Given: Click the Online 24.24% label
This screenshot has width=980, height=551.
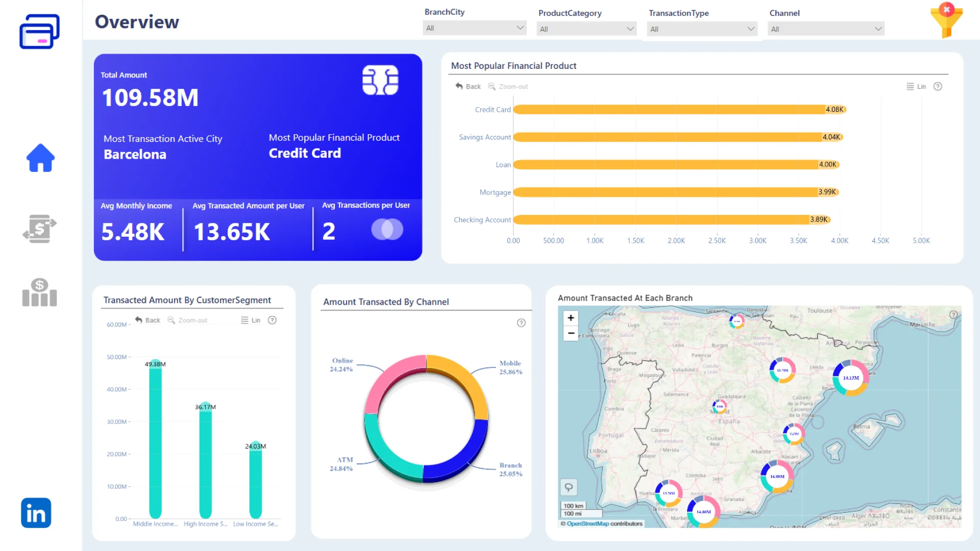Looking at the screenshot, I should tap(341, 365).
